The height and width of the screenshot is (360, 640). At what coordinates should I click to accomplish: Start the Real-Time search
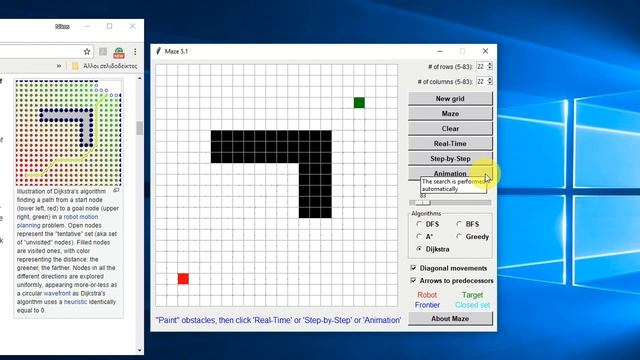[x=450, y=144]
